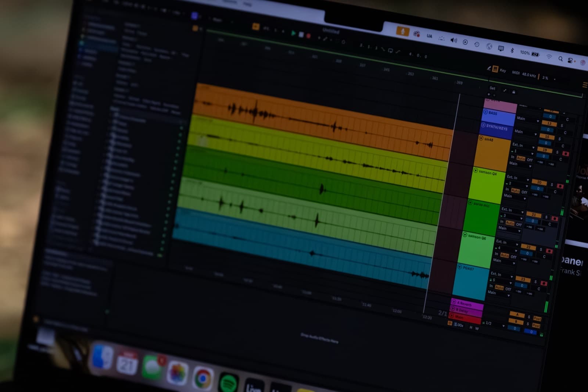The width and height of the screenshot is (588, 392).
Task: Select the BASS group track header
Action: tap(498, 117)
